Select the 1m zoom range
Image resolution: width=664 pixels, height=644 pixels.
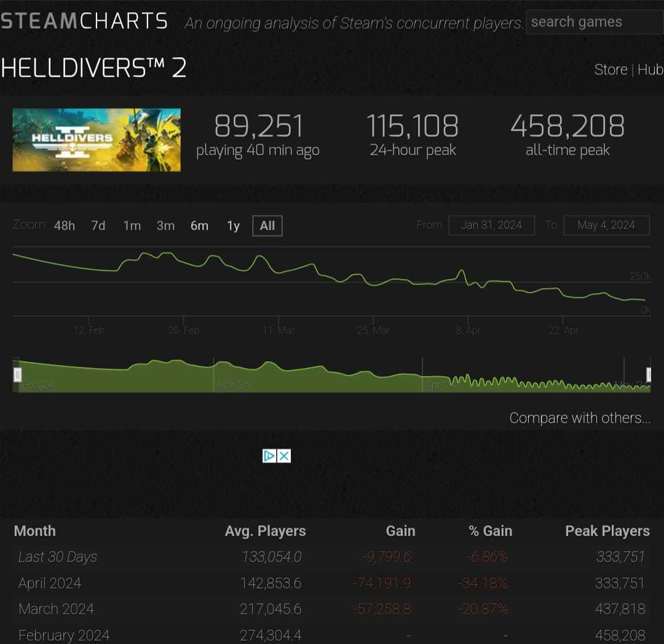click(132, 226)
